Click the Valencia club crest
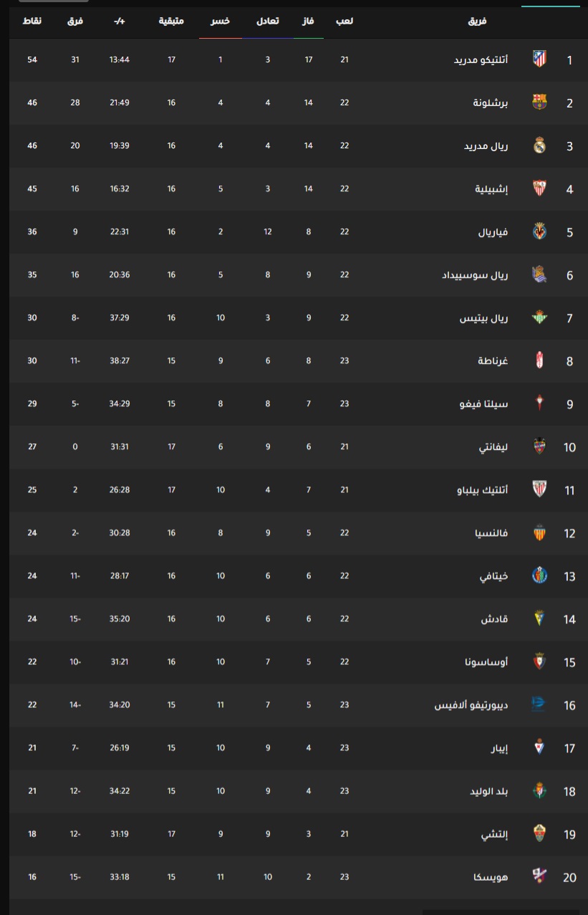This screenshot has height=915, width=588. (539, 533)
